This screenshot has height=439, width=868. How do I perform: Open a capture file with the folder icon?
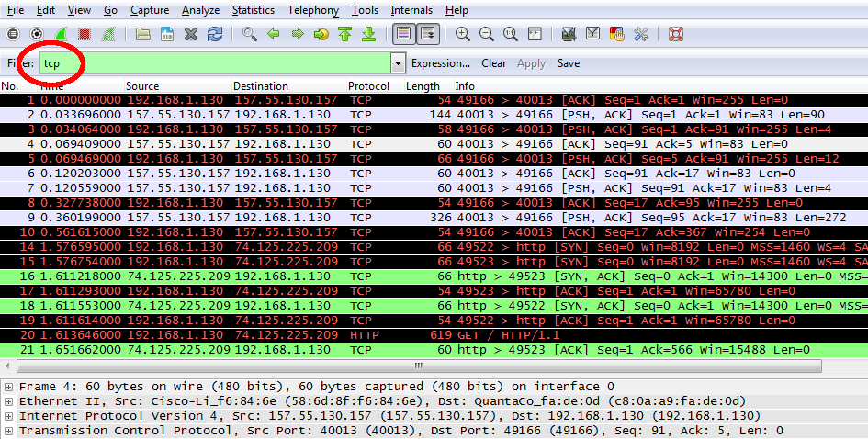(x=143, y=34)
